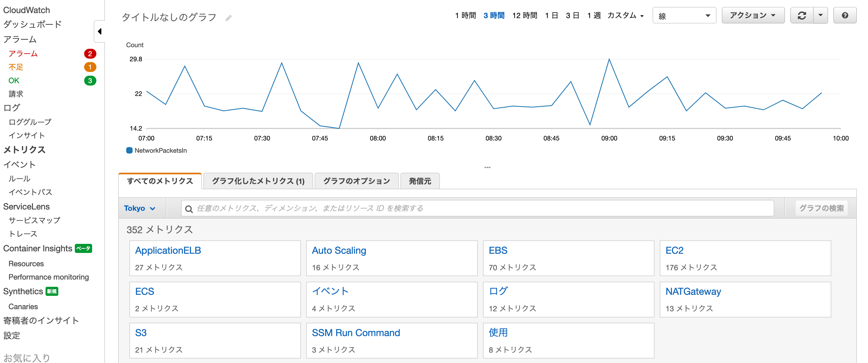The height and width of the screenshot is (363, 868).
Task: Collapse the left navigation with the arrow icon
Action: point(99,31)
